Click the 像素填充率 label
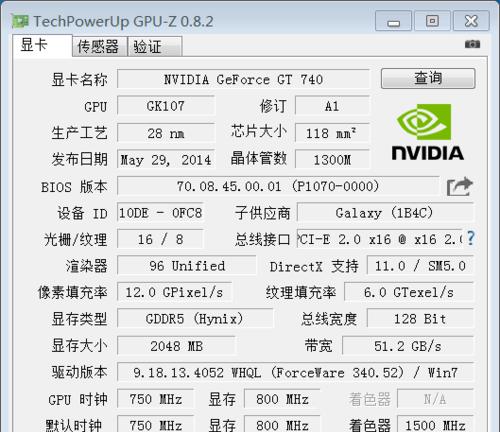 pyautogui.click(x=72, y=293)
